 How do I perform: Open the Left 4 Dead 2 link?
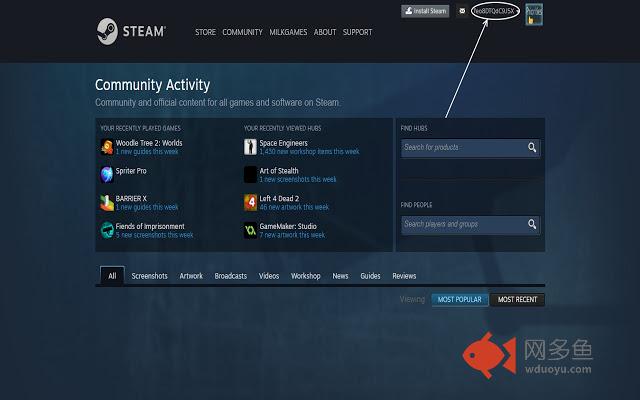279,198
